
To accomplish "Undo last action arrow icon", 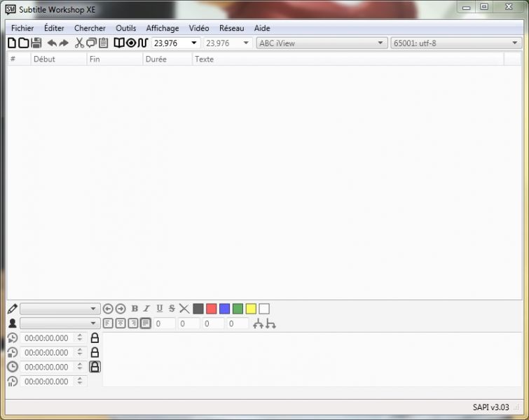I will [52, 43].
